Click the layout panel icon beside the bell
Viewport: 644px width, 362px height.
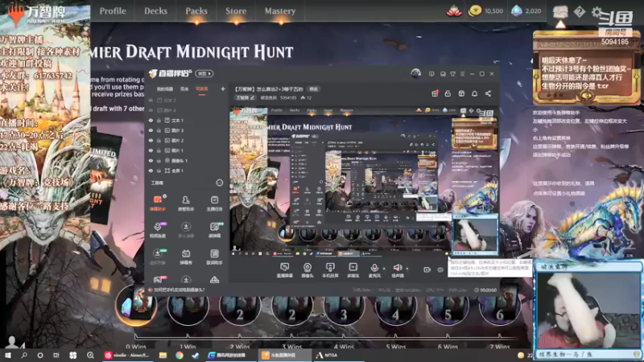click(x=461, y=93)
